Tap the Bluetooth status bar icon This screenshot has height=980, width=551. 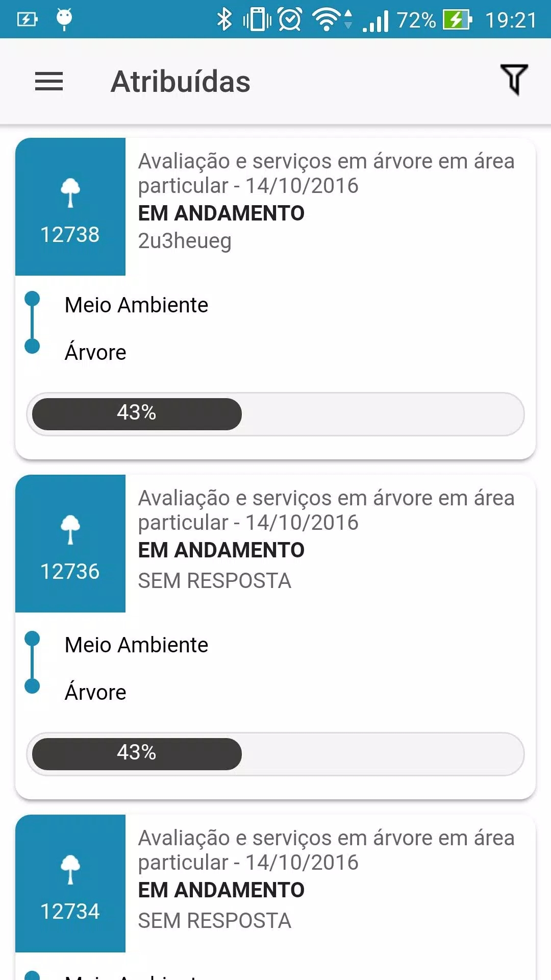pos(224,20)
